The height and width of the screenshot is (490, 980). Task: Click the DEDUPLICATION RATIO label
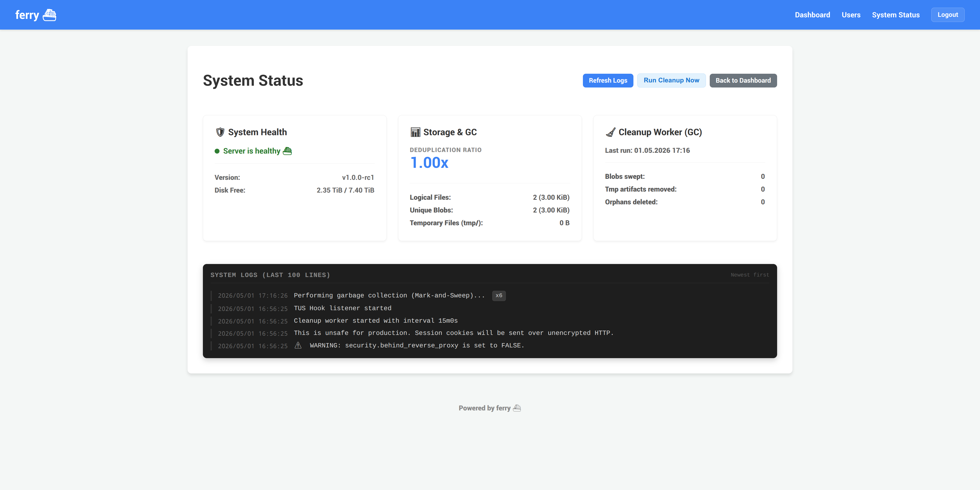446,150
